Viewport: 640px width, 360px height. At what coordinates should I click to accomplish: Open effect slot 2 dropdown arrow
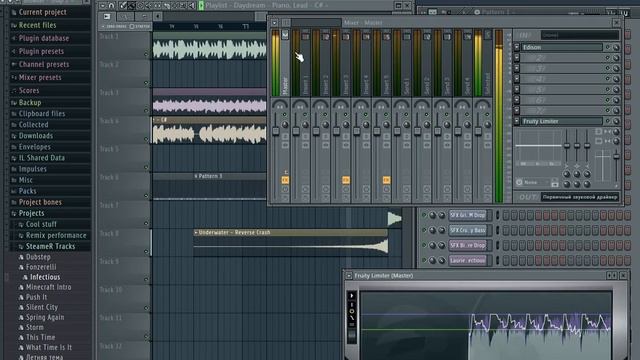[517, 58]
